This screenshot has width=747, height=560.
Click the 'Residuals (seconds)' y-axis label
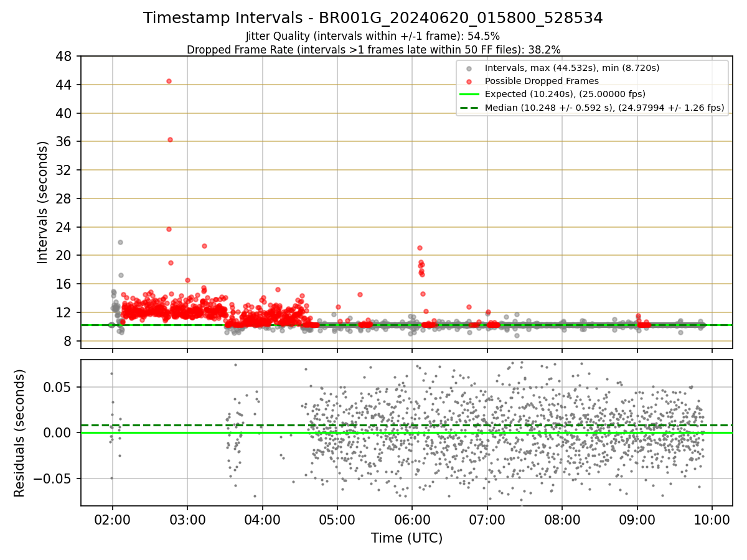(20, 433)
